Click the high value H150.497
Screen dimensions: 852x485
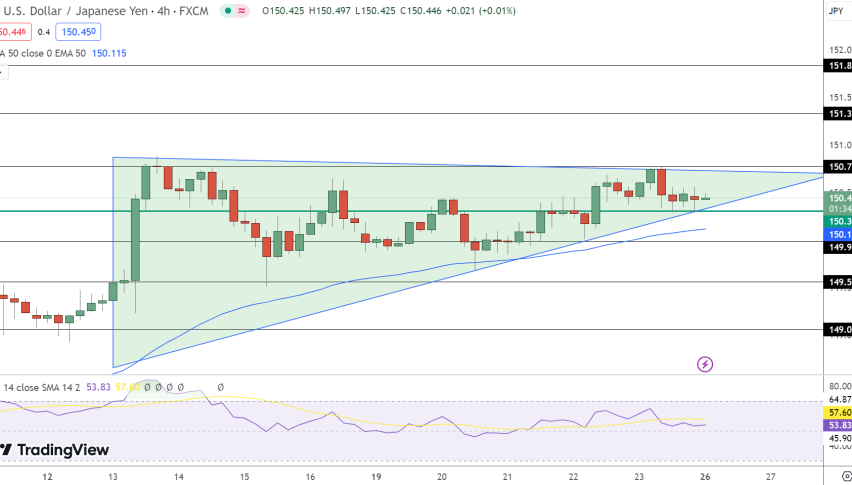point(330,11)
